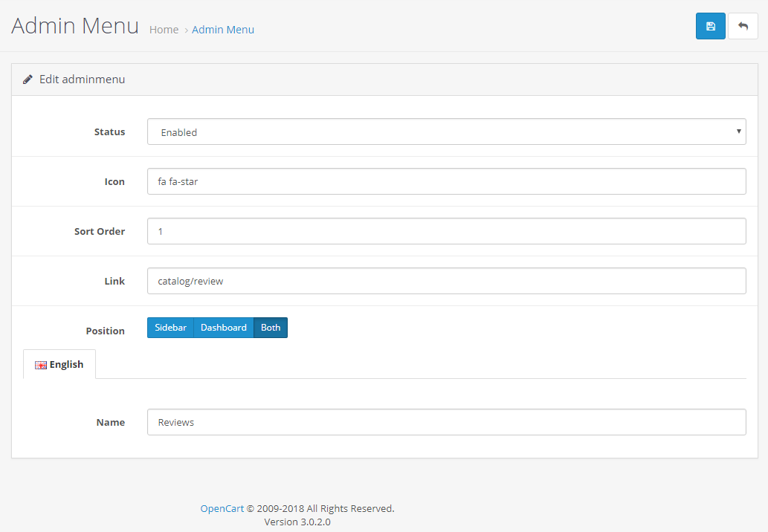Go to the Home breadcrumb link
Screen dimensions: 768x532
pos(164,30)
